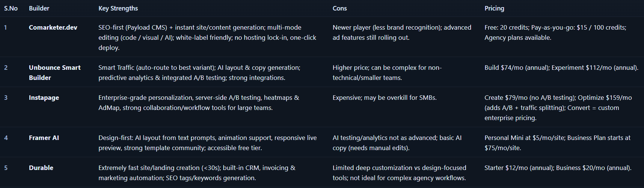Click the Durable builder name
The image size is (644, 188).
[41, 168]
